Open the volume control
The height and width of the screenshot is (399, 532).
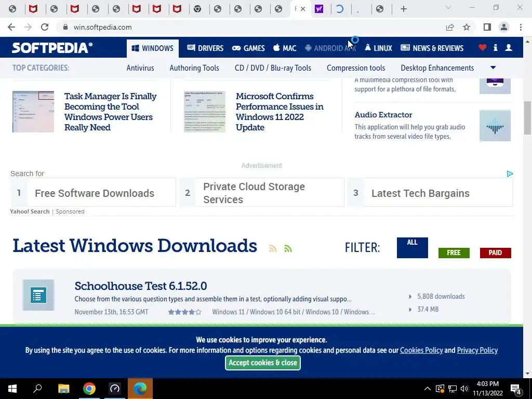point(464,389)
